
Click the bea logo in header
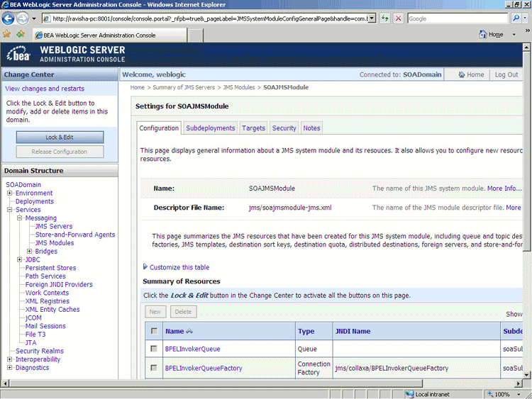(x=18, y=55)
